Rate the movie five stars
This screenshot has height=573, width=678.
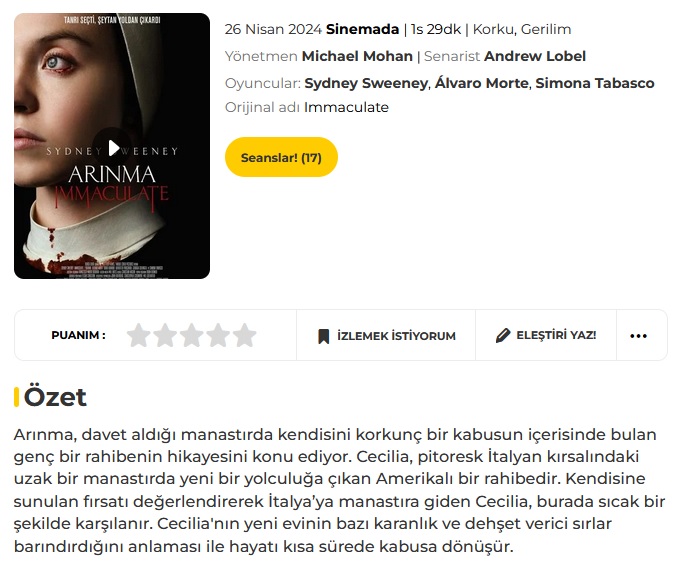[245, 335]
